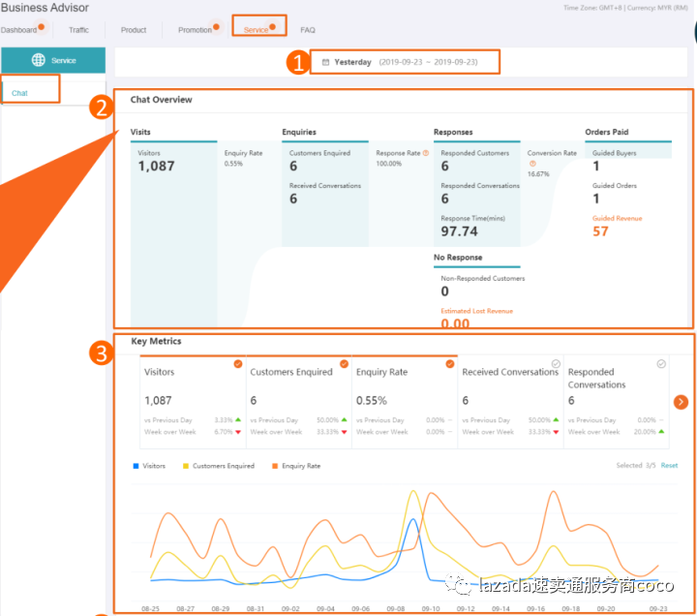Screen dimensions: 697x616
Task: Switch to the Traffic tab
Action: pyautogui.click(x=78, y=30)
